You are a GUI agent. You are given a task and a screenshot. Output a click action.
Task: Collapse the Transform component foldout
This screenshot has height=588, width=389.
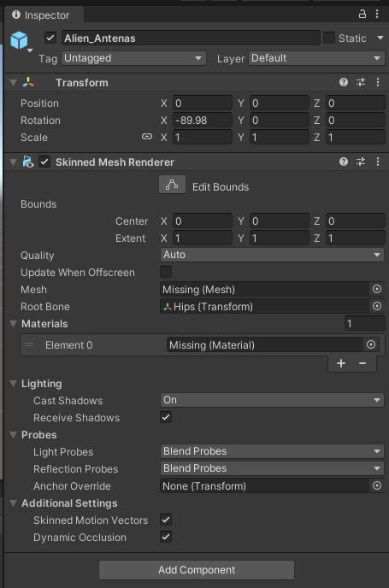[13, 83]
